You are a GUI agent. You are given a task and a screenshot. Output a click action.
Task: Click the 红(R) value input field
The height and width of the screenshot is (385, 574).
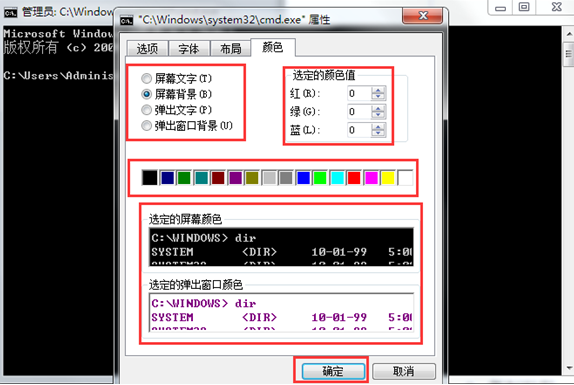coord(359,93)
